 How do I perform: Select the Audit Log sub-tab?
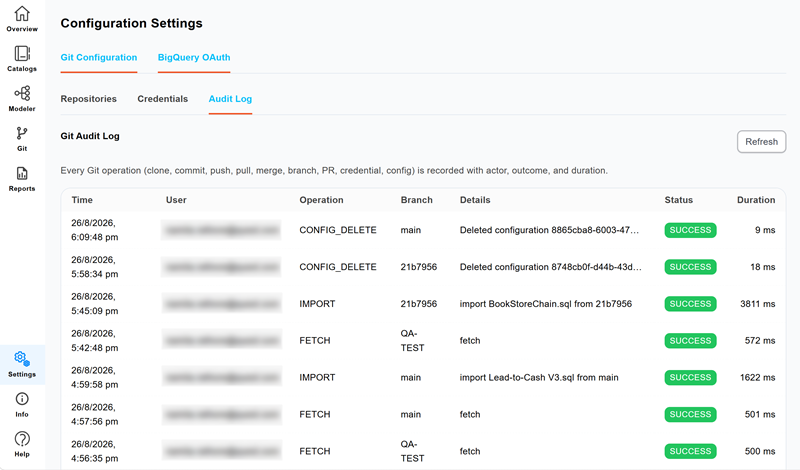(x=230, y=99)
